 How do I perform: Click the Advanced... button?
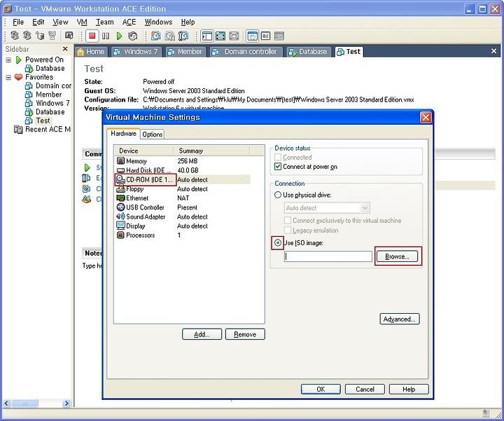pyautogui.click(x=400, y=319)
